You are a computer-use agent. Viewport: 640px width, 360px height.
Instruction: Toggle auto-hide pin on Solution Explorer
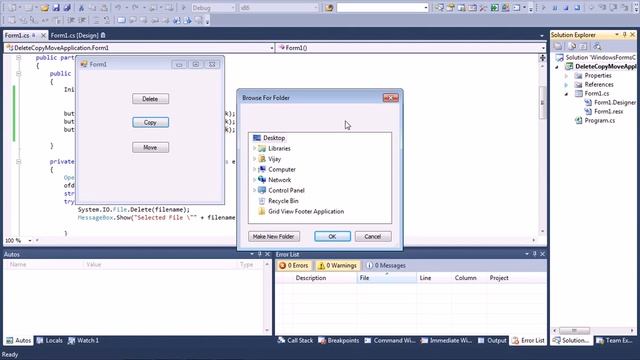tap(624, 35)
